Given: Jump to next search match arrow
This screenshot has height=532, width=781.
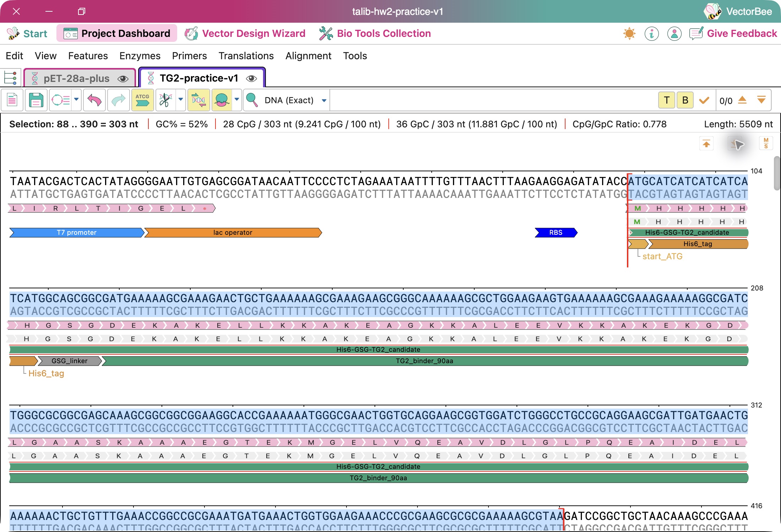Looking at the screenshot, I should tap(761, 100).
